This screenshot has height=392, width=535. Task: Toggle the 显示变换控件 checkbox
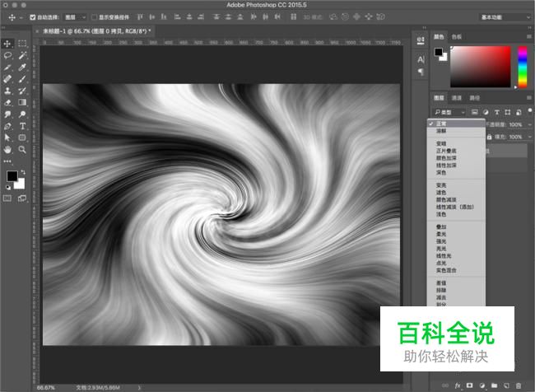(x=94, y=17)
